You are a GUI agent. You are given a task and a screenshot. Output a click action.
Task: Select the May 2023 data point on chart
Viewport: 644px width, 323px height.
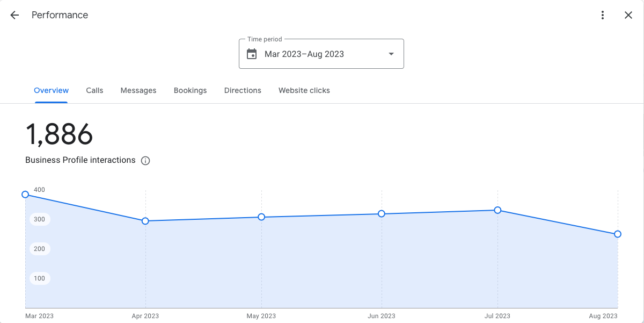[261, 217]
